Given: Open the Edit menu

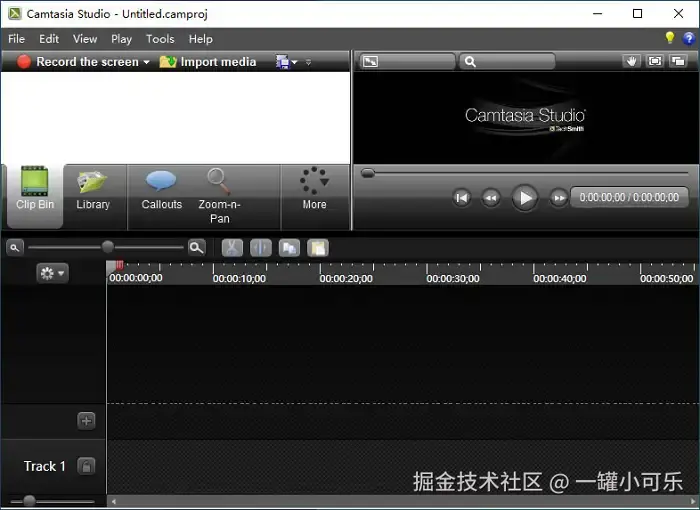Looking at the screenshot, I should click(49, 39).
